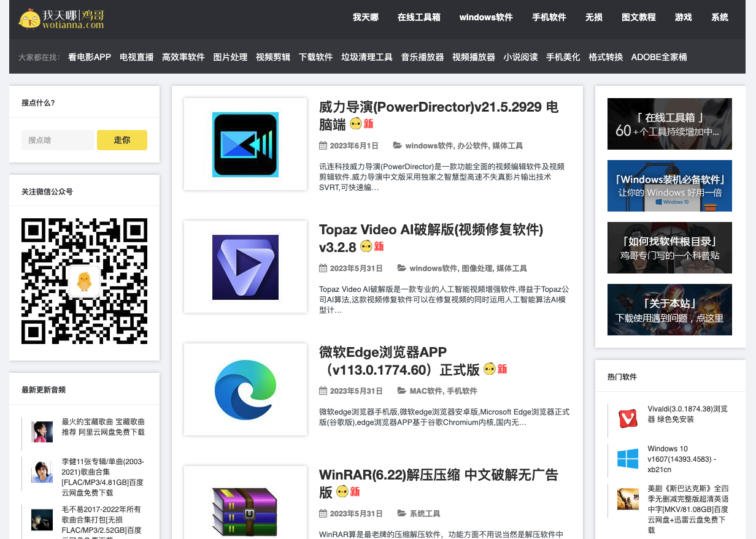Open the 图文教程 navigation item
Viewport: 756px width, 539px height.
(x=639, y=17)
